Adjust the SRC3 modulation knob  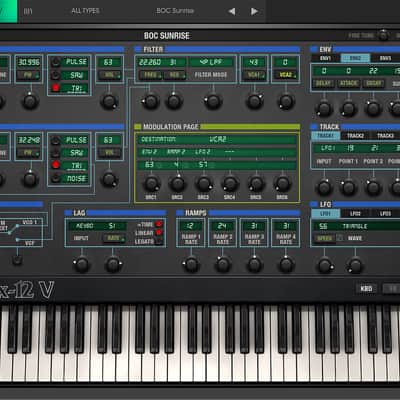(203, 184)
